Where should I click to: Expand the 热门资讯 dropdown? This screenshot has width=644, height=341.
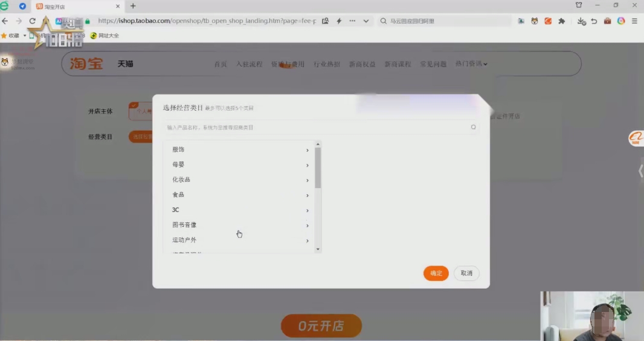pyautogui.click(x=471, y=63)
